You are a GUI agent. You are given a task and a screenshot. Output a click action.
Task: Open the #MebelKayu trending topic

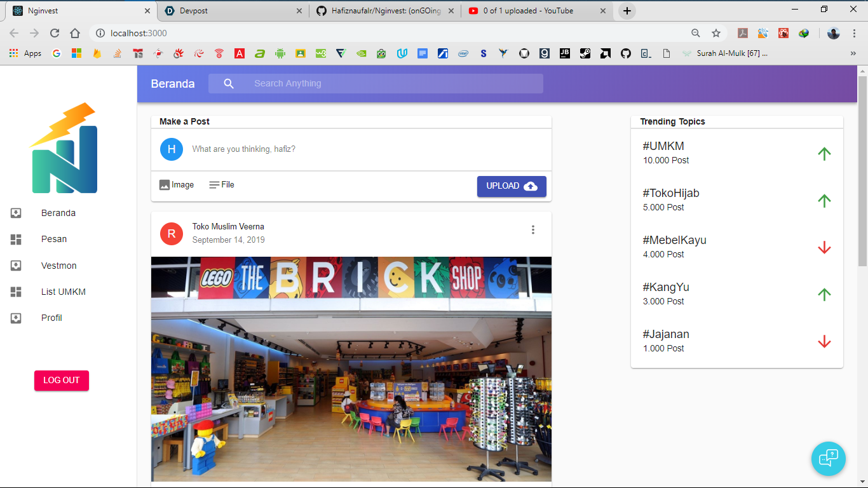point(675,240)
